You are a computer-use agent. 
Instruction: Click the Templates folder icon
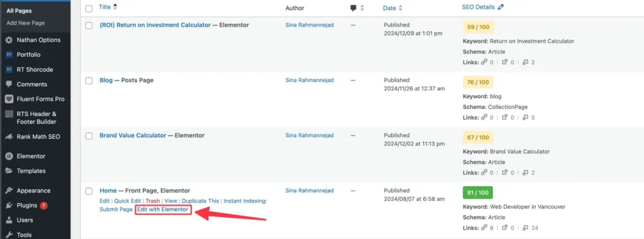click(x=9, y=171)
